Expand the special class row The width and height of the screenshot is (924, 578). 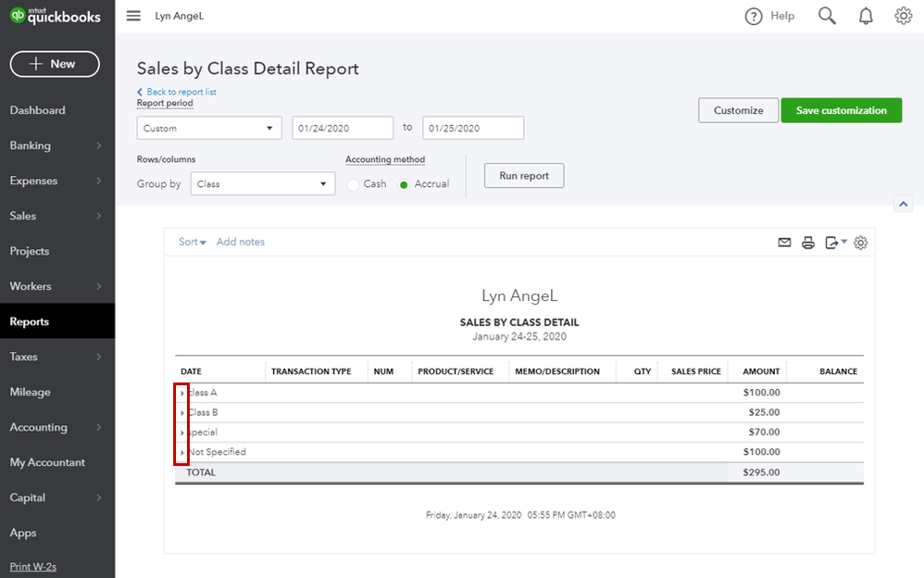182,433
